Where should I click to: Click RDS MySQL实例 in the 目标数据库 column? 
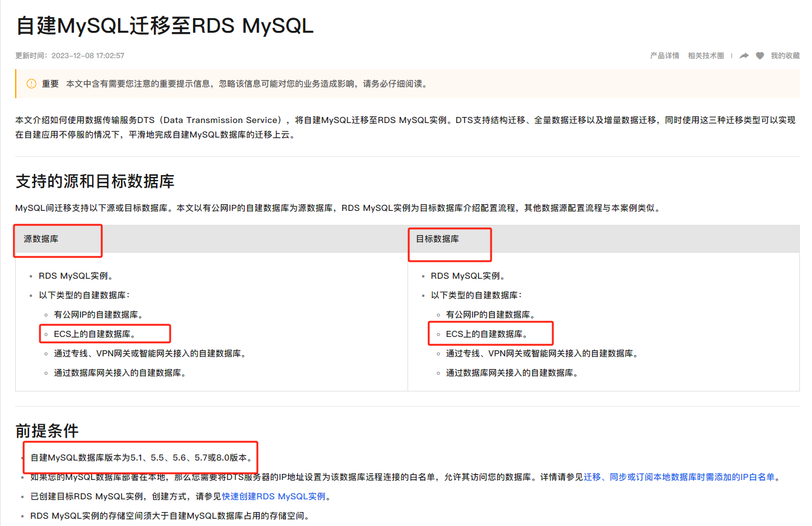[469, 276]
